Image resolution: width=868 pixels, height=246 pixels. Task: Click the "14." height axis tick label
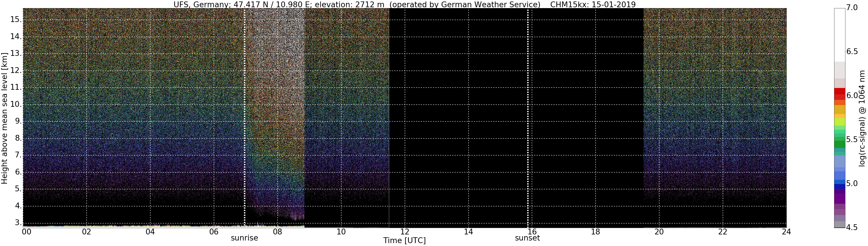[16, 37]
